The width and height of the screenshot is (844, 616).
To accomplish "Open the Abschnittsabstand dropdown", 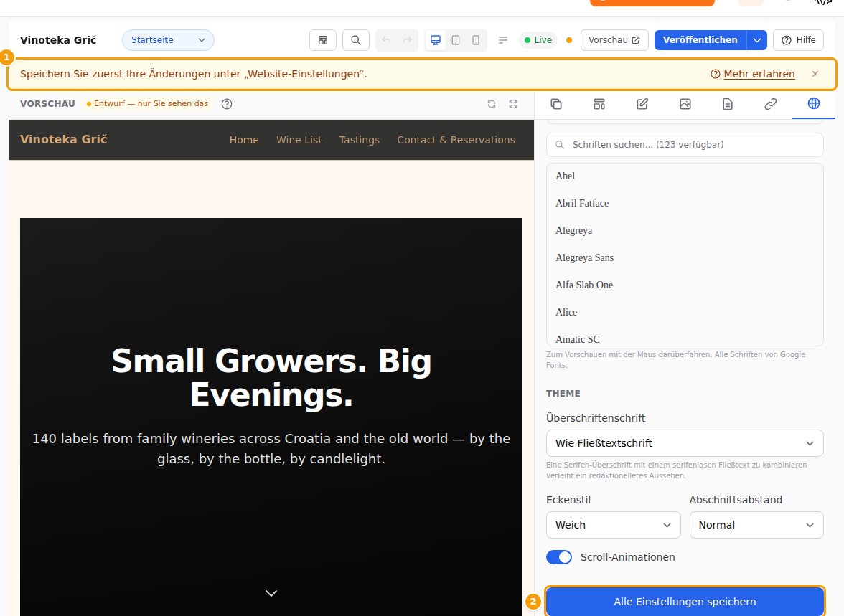I will click(756, 525).
